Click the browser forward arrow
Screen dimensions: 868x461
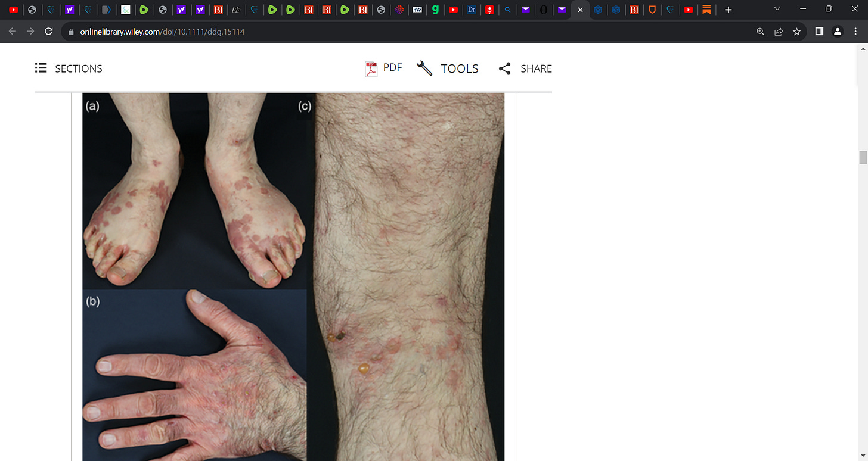[30, 32]
